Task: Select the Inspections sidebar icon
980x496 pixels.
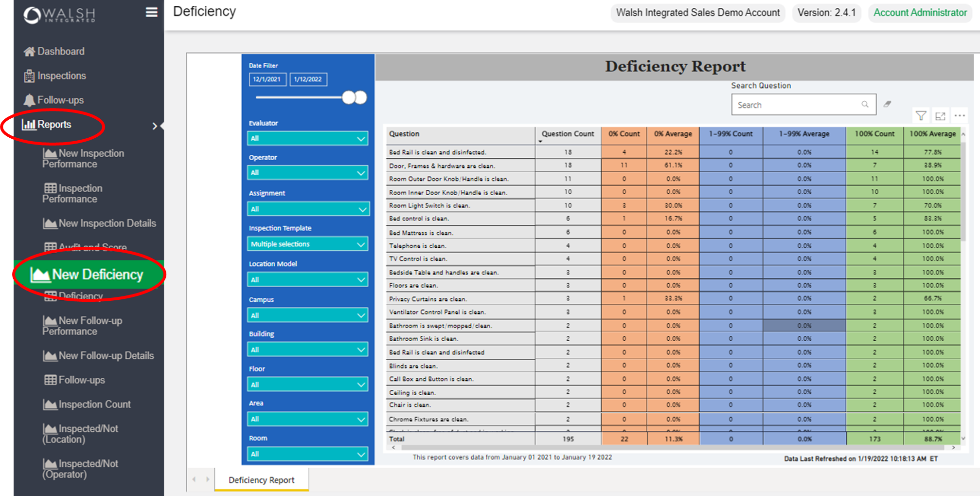Action: coord(29,75)
